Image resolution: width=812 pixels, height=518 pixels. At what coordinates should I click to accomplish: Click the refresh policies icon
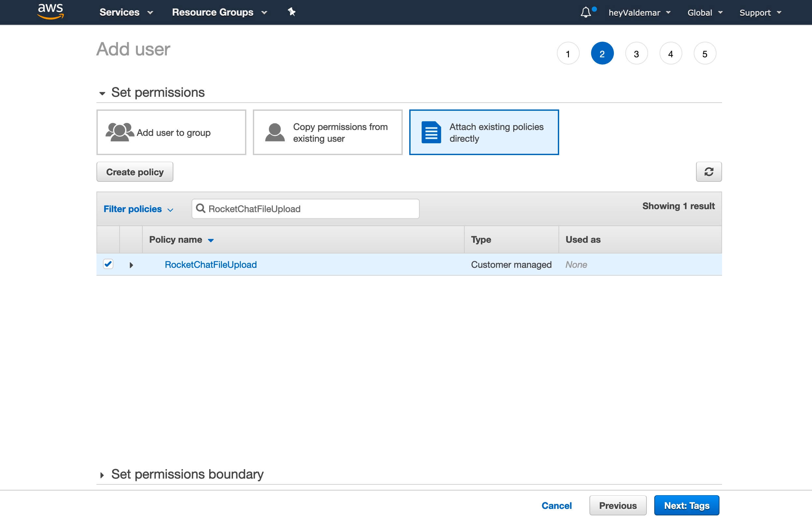709,172
